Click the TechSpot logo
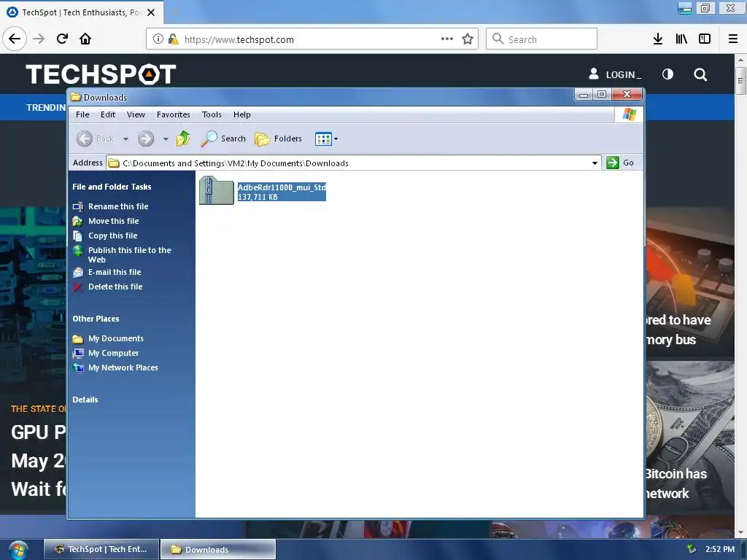Viewport: 747px width, 560px height. (101, 74)
